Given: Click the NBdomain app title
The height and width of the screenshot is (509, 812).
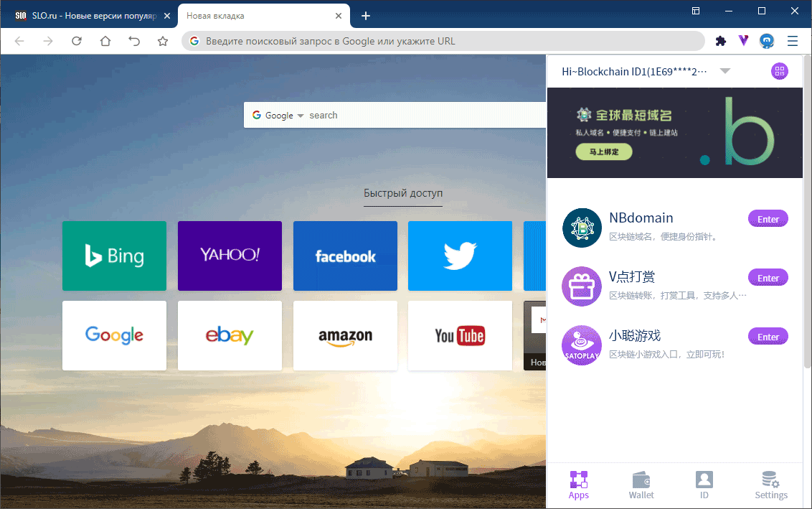Looking at the screenshot, I should click(x=641, y=218).
